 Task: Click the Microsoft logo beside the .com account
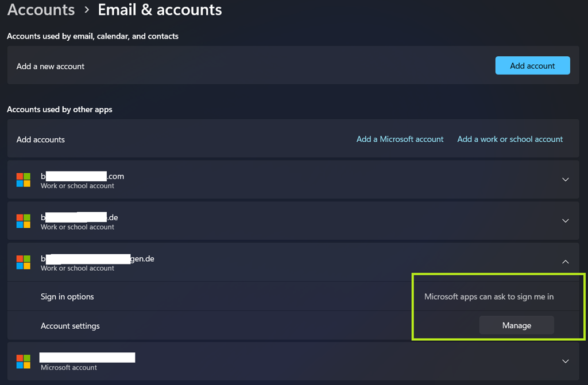[x=24, y=180]
